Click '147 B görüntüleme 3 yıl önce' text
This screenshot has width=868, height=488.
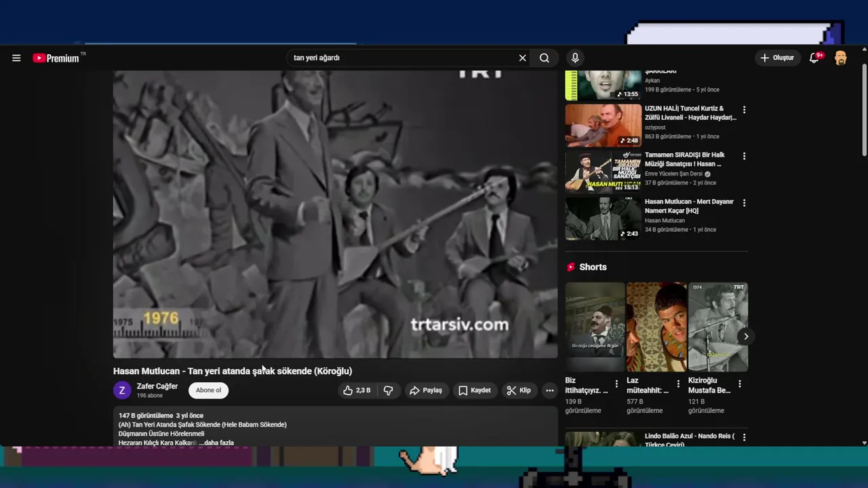pos(161,415)
